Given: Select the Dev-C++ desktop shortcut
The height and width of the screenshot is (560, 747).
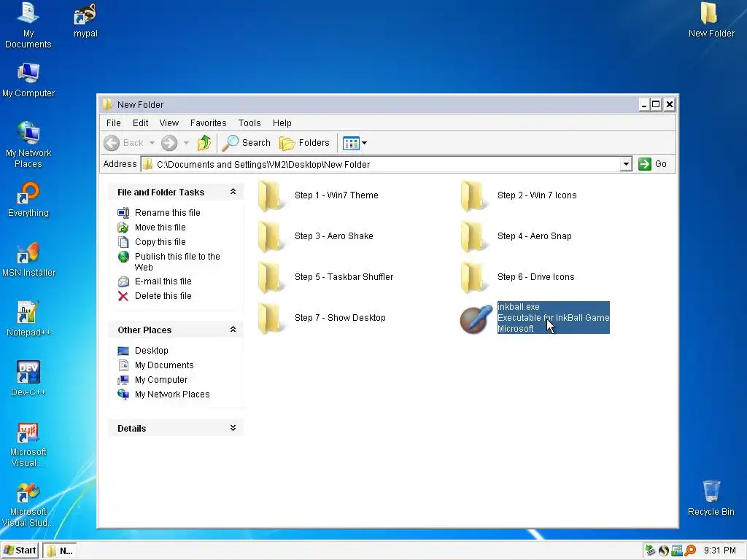Looking at the screenshot, I should pyautogui.click(x=28, y=378).
